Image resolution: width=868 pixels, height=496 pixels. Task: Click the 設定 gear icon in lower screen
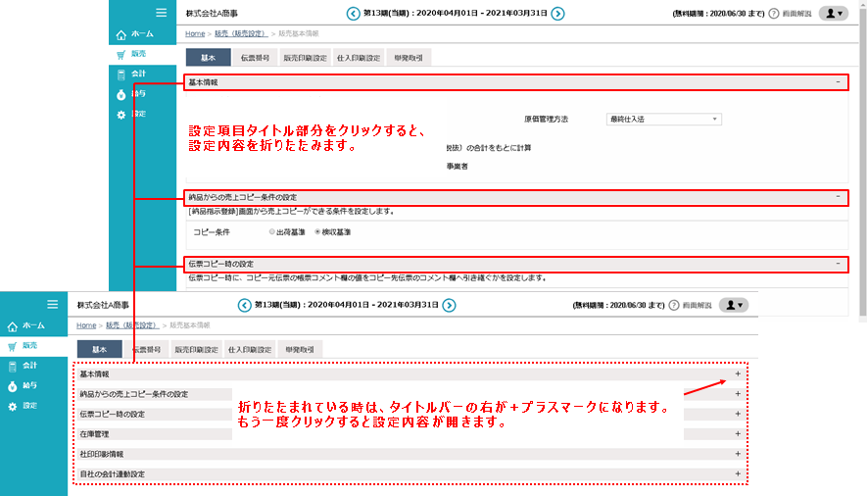tap(12, 406)
